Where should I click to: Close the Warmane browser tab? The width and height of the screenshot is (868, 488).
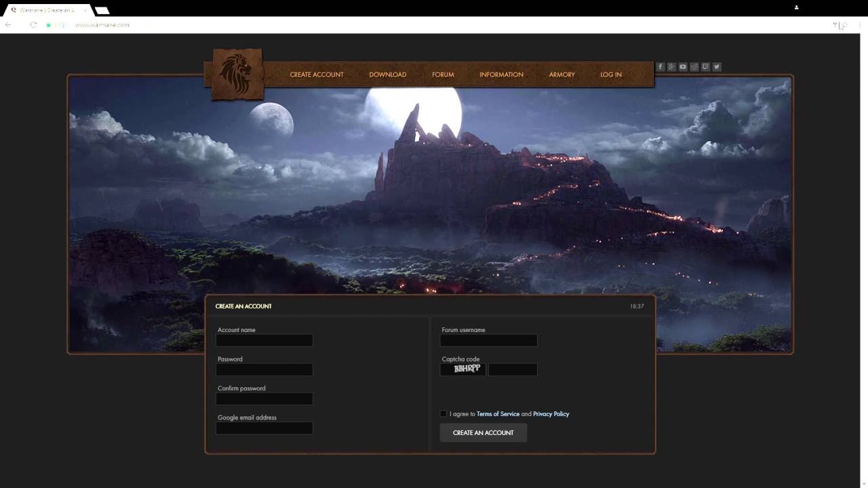(85, 10)
